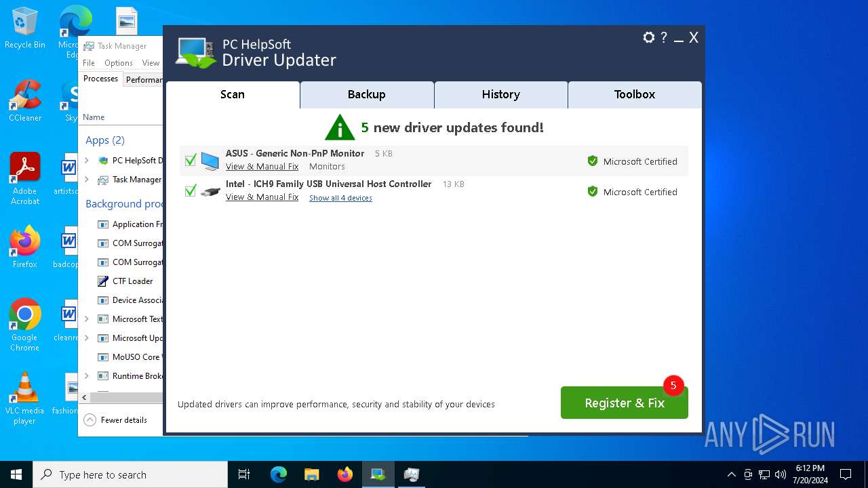The image size is (868, 488).
Task: Switch to the Backup tab
Action: (x=367, y=95)
